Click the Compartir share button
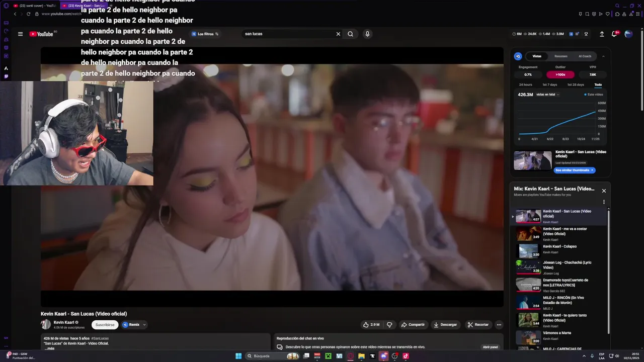Viewport: 644px width, 362px height. (x=413, y=325)
